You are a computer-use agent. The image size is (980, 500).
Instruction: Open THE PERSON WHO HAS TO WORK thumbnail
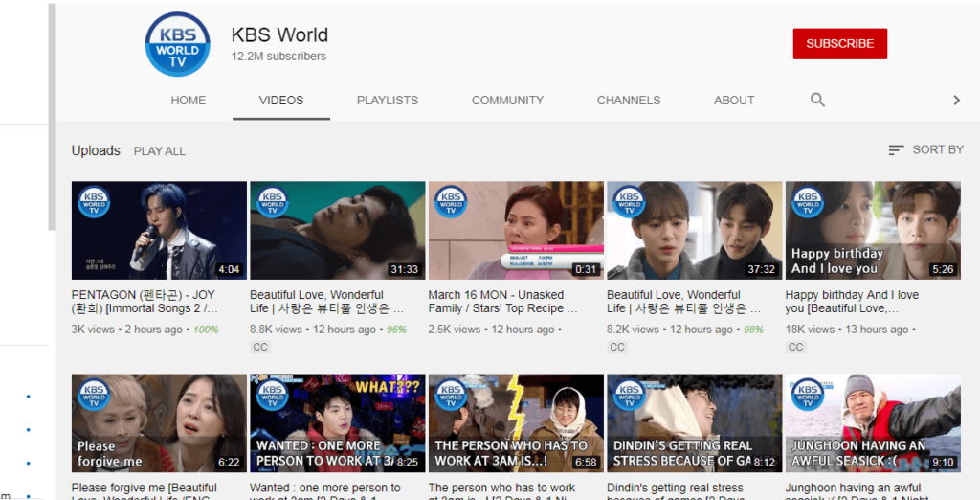point(516,423)
